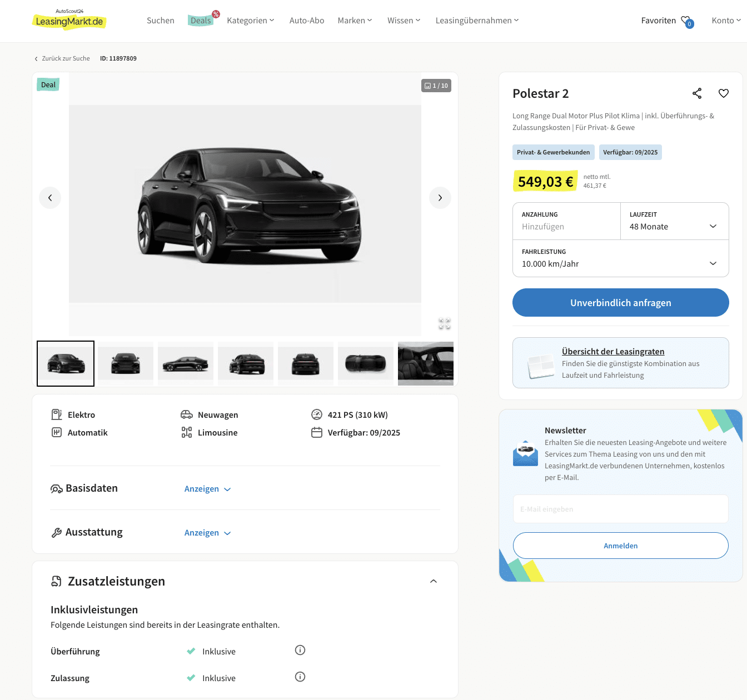
Task: Show previous car image arrow
Action: 50,198
